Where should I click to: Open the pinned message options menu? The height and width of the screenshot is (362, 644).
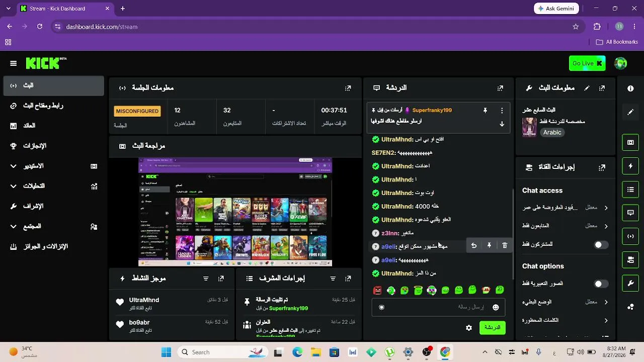pos(502,110)
